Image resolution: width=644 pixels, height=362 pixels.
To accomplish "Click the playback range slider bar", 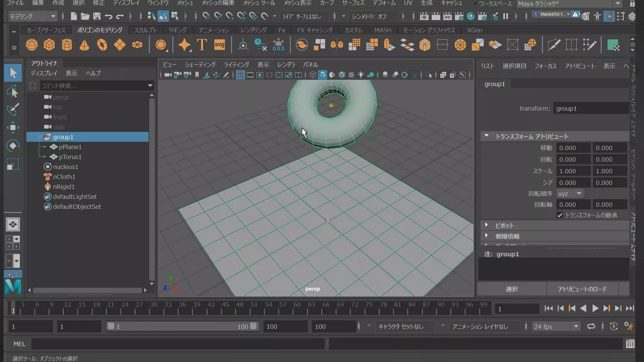I will (182, 326).
